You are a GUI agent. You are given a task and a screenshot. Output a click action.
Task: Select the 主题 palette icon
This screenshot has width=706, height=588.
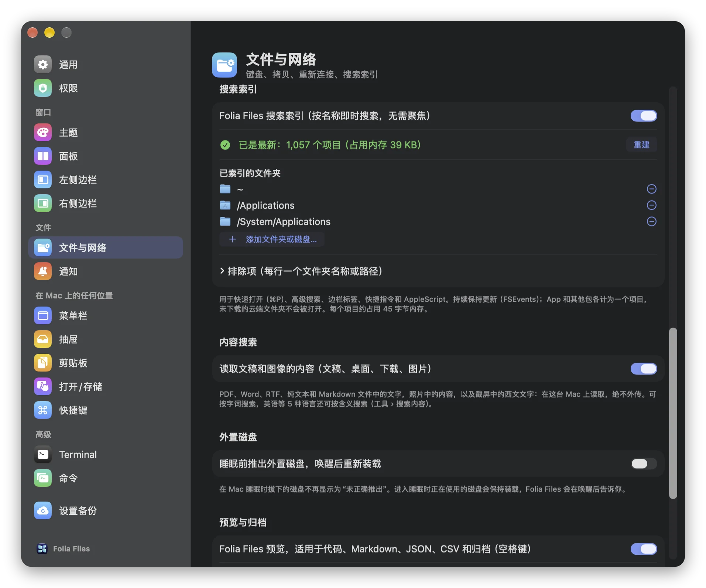(43, 133)
